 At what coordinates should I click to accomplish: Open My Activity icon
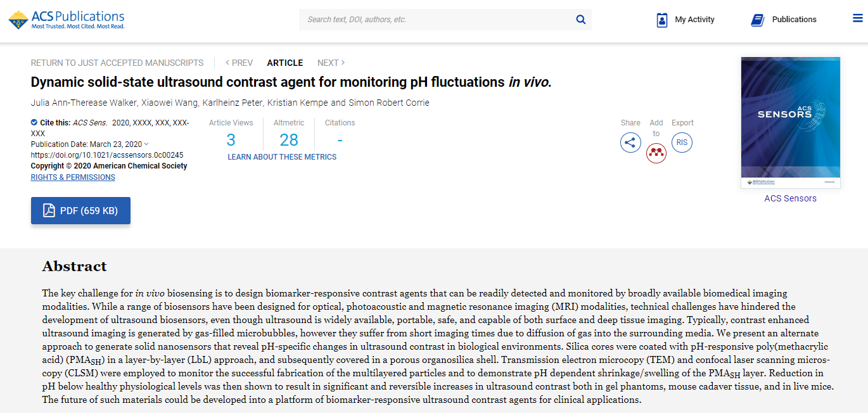662,20
